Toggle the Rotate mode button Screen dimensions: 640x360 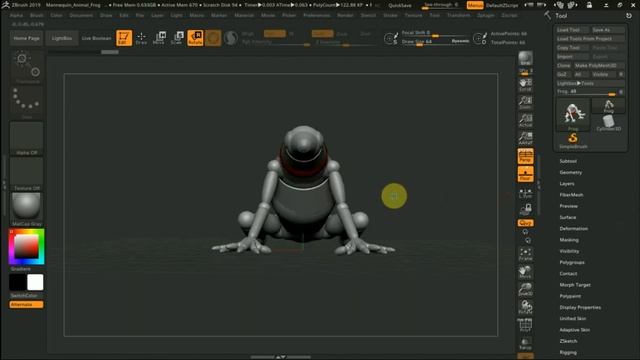coord(195,38)
